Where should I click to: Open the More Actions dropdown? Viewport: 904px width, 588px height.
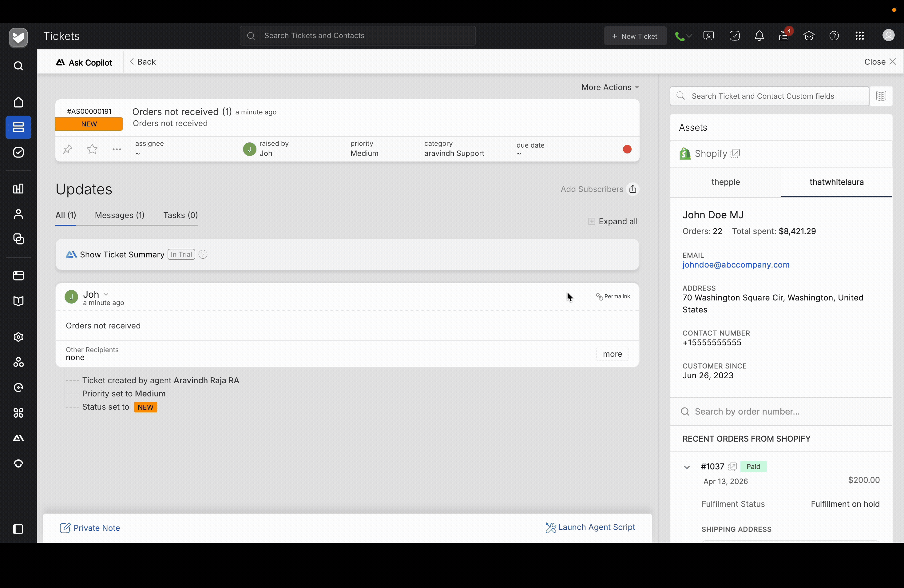coord(610,87)
